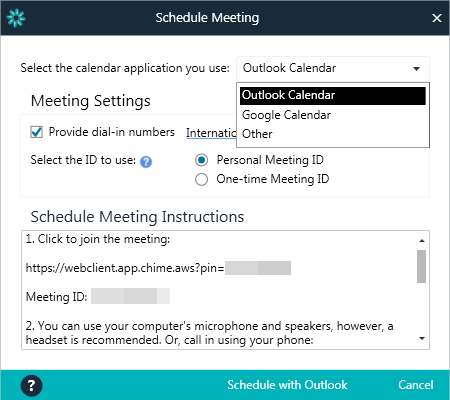Click the webclient.app.chime.aws meeting URL text
The image size is (450, 400).
[x=125, y=268]
